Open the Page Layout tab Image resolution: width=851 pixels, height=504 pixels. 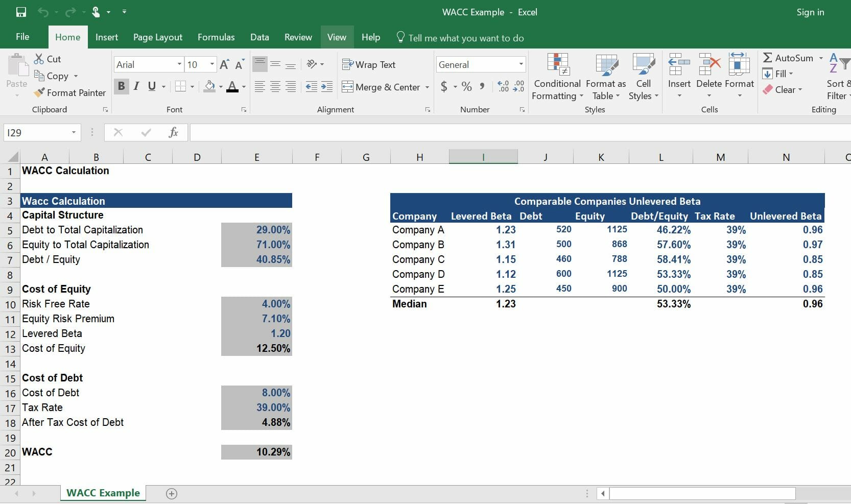click(x=157, y=37)
